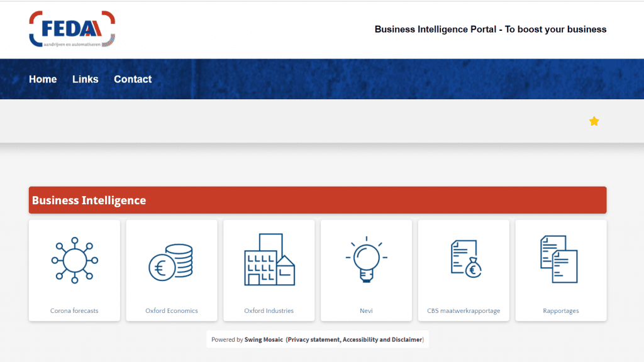The width and height of the screenshot is (644, 362).
Task: Open Privacy statement, Accessibility and Disclaimer link
Action: click(x=355, y=340)
